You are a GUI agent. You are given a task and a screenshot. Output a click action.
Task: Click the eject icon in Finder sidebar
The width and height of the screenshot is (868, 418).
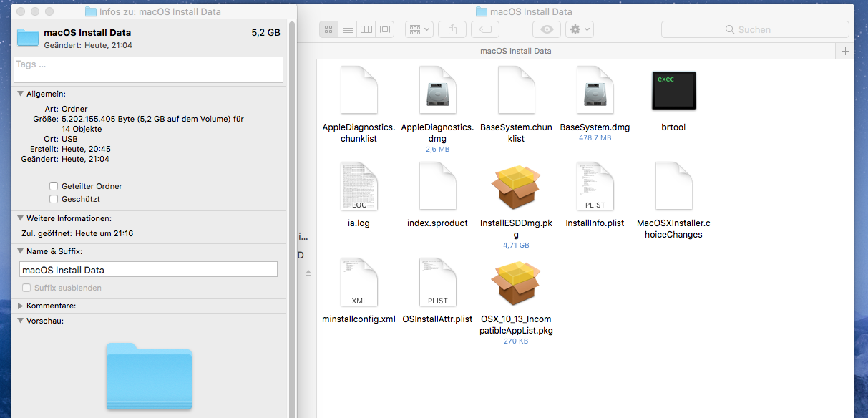pos(308,273)
